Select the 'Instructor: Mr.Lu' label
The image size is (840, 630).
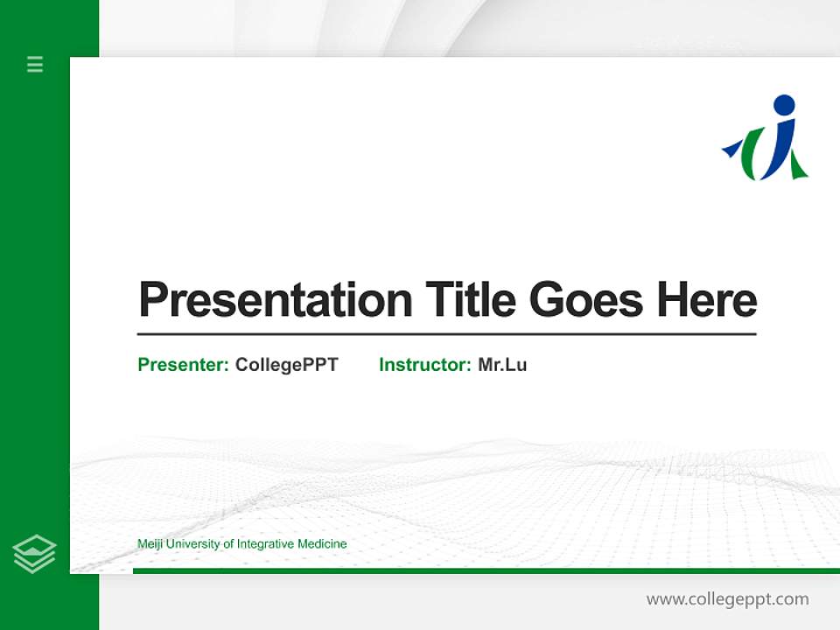click(452, 365)
